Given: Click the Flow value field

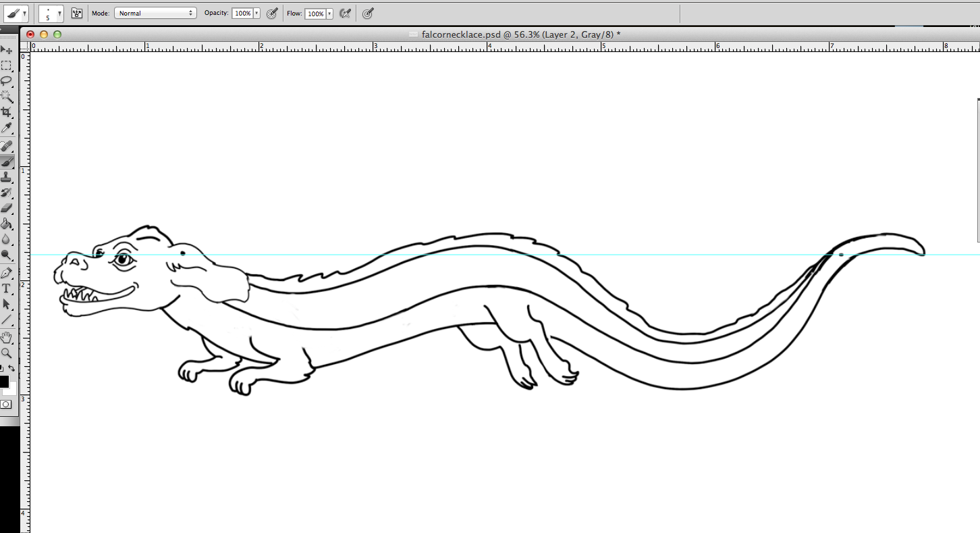Looking at the screenshot, I should pos(315,13).
